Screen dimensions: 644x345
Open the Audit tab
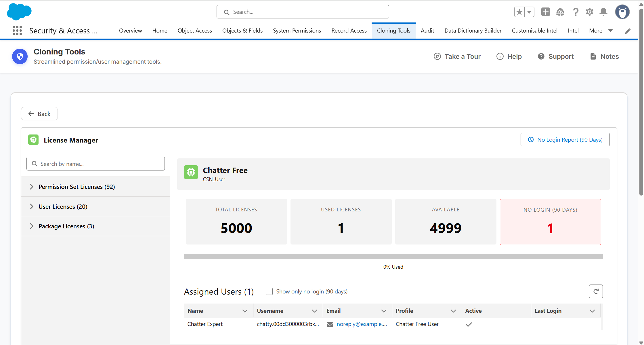pyautogui.click(x=427, y=31)
